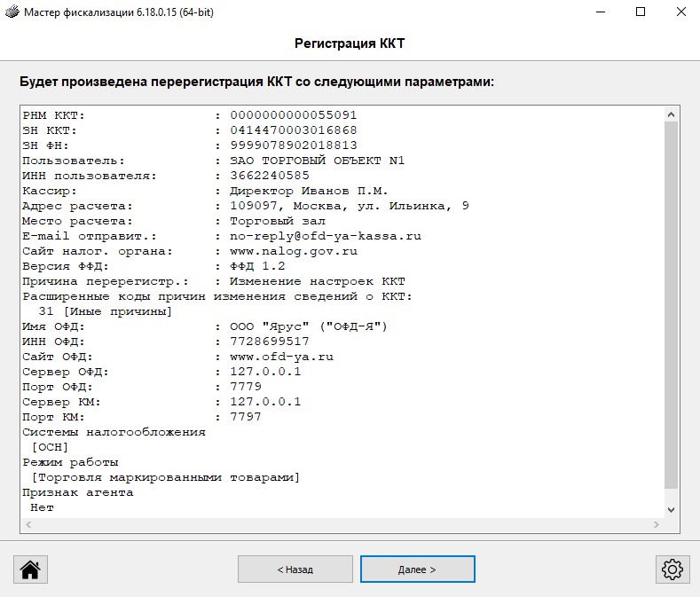The height and width of the screenshot is (597, 700).
Task: Close the Мастер фискализации window
Action: point(680,12)
